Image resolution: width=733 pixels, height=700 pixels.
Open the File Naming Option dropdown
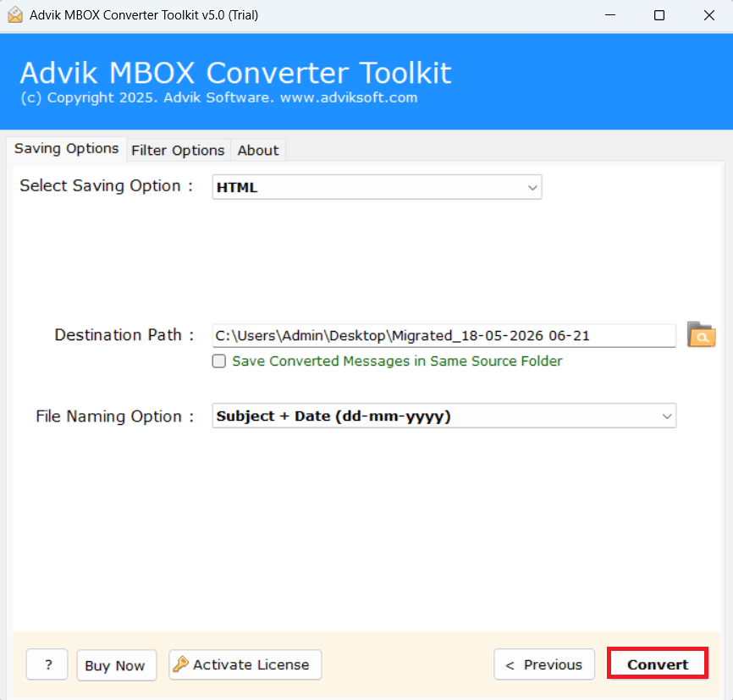point(444,416)
